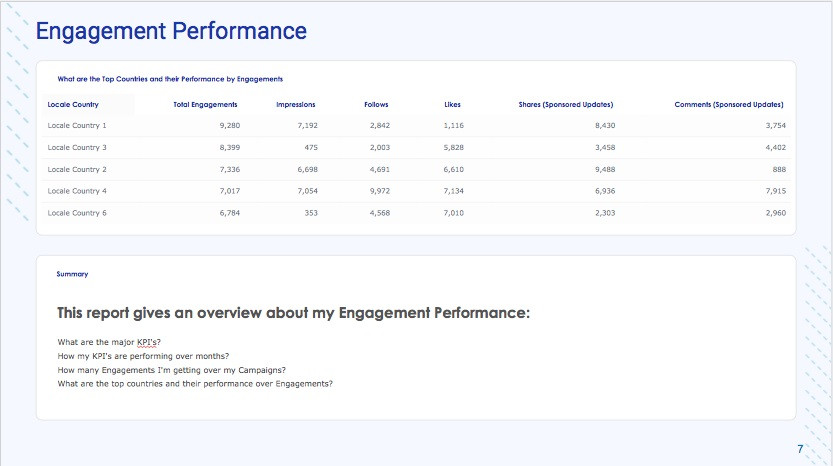The height and width of the screenshot is (466, 833).
Task: Click the Summary section label
Action: tap(72, 274)
